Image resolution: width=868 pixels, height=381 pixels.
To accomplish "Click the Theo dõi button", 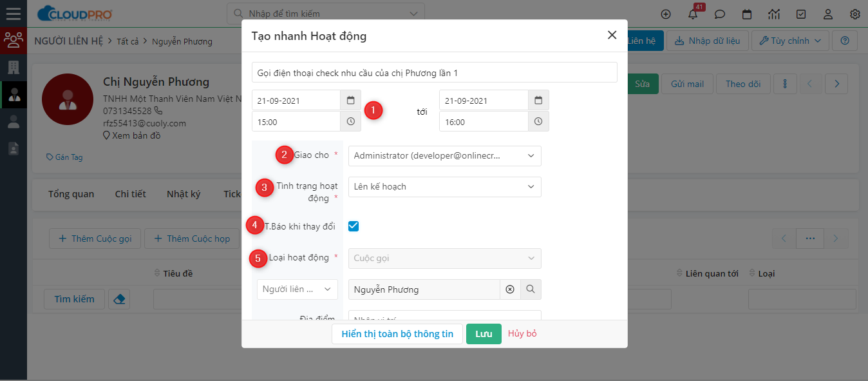I will point(743,84).
